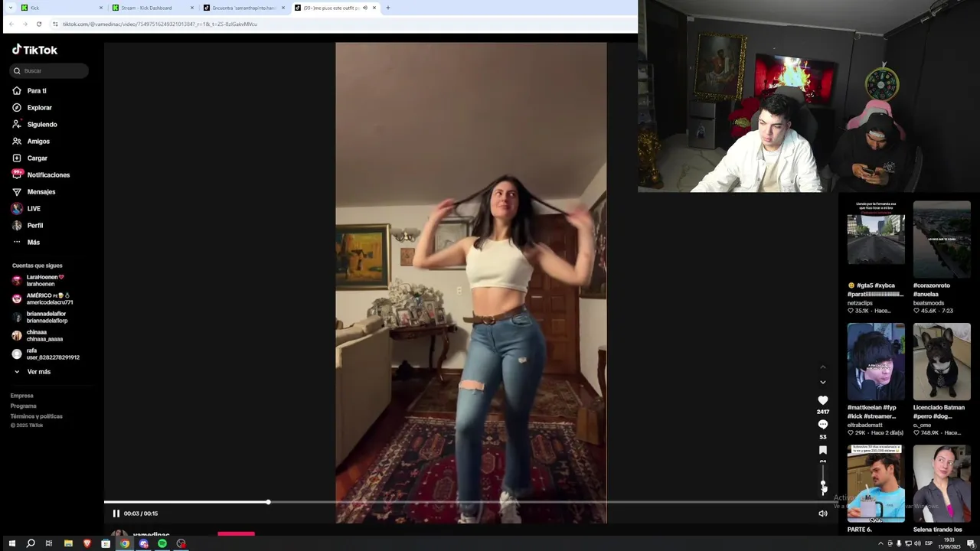Save video with the bookmark icon
This screenshot has height=551, width=980.
tap(823, 450)
